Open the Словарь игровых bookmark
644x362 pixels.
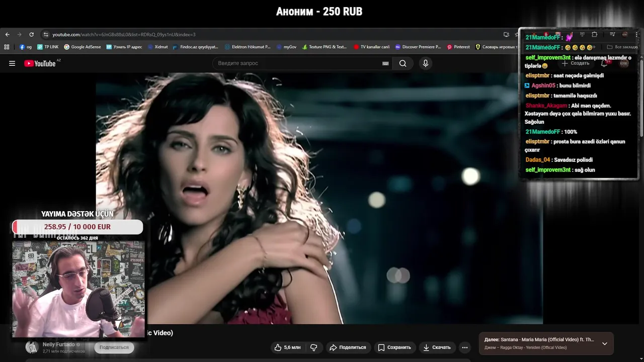pos(497,47)
